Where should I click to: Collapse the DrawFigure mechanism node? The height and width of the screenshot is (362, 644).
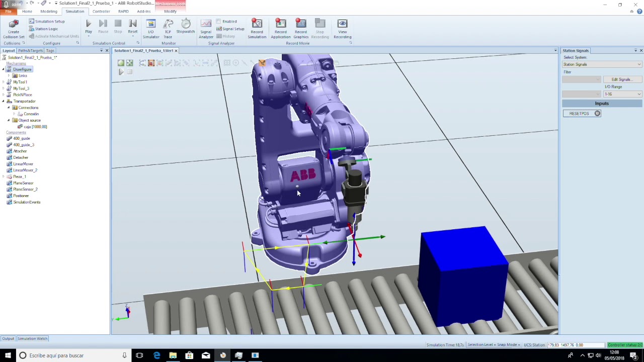pos(3,69)
